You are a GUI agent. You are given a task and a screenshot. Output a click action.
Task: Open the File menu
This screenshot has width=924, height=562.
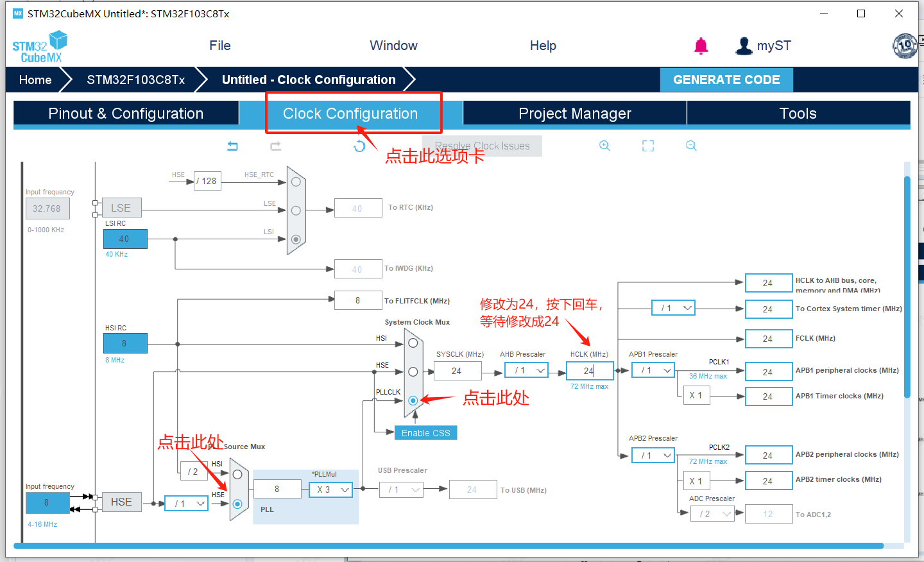[220, 46]
